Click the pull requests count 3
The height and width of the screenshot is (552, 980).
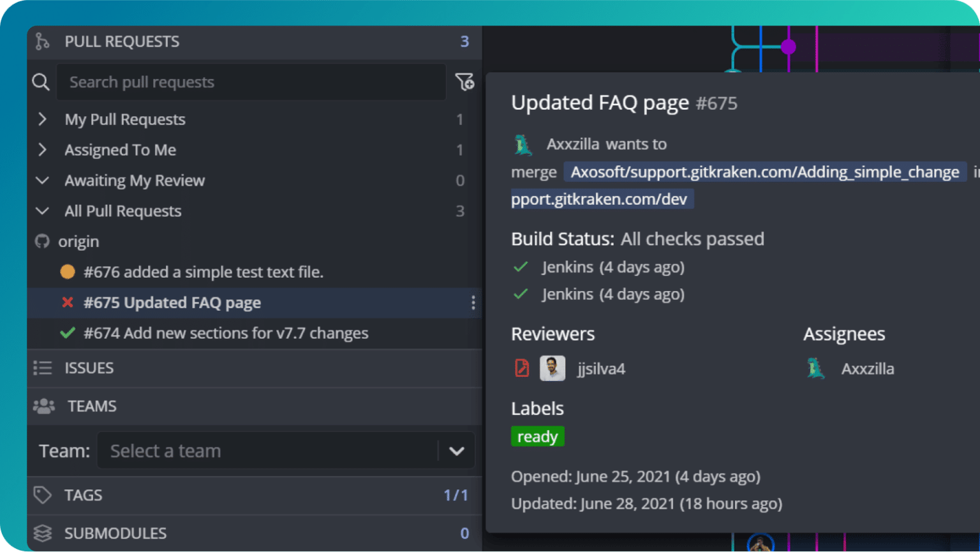pos(464,42)
